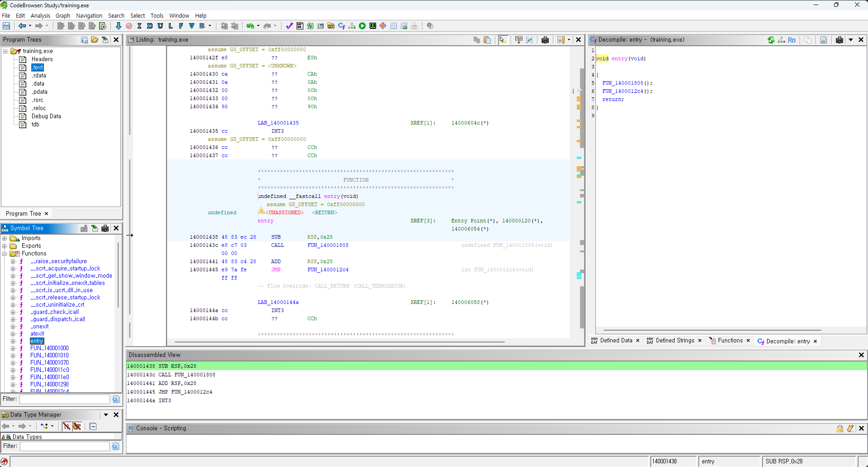Open the Data Type Manager panel menu arrow

(106, 414)
